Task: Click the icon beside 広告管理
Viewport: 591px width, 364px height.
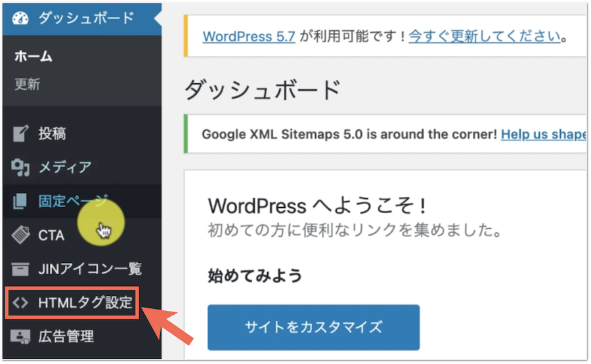Action: 21,336
